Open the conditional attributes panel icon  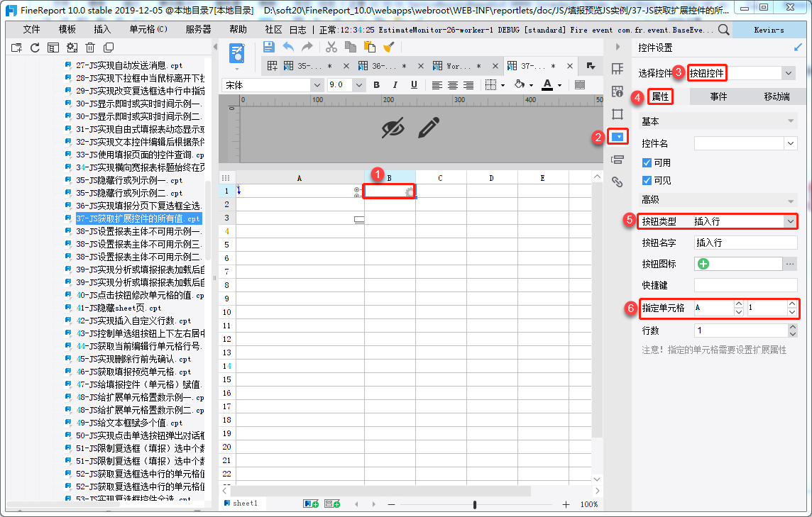[x=618, y=160]
